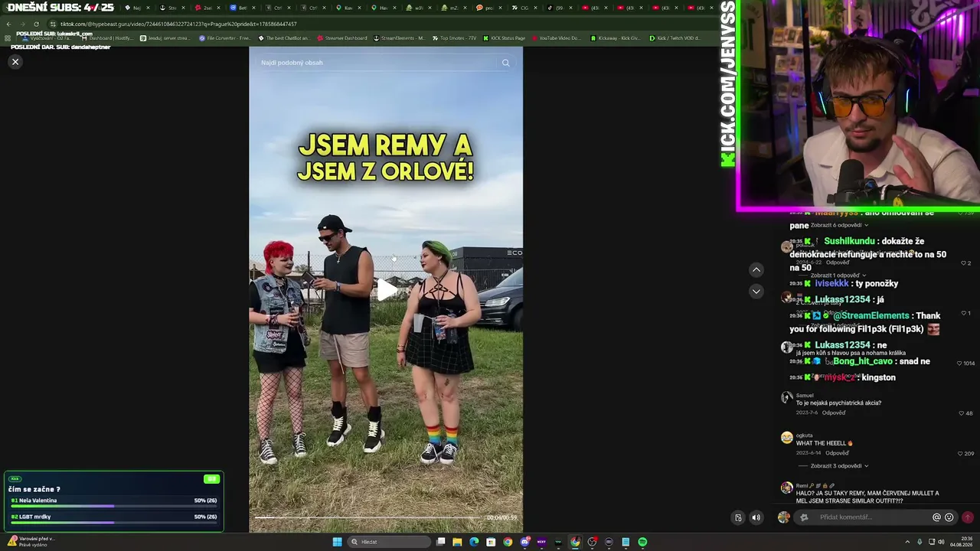Open the 'File Converter' bookmark
Screen dimensions: 980x551
point(224,38)
